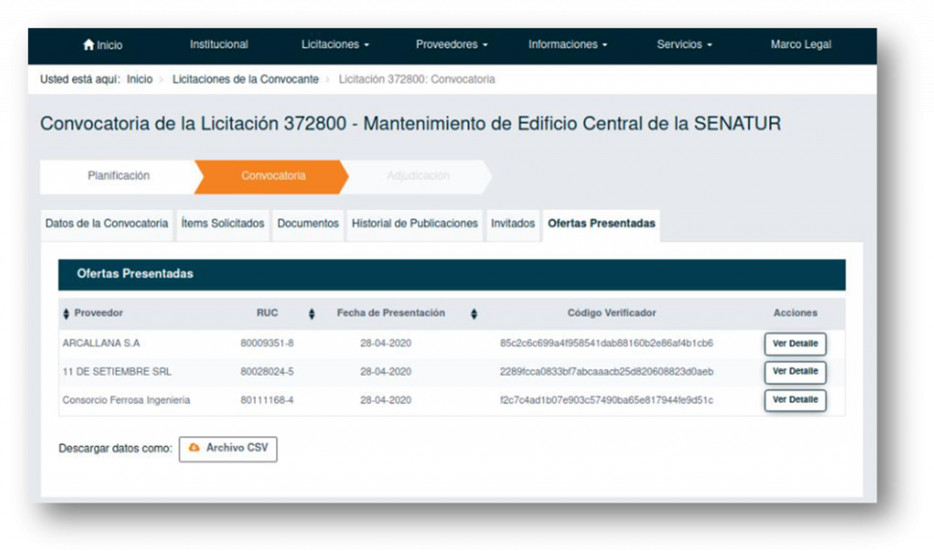Switch to Ítems Solicitados tab
The width and height of the screenshot is (934, 560).
click(223, 223)
